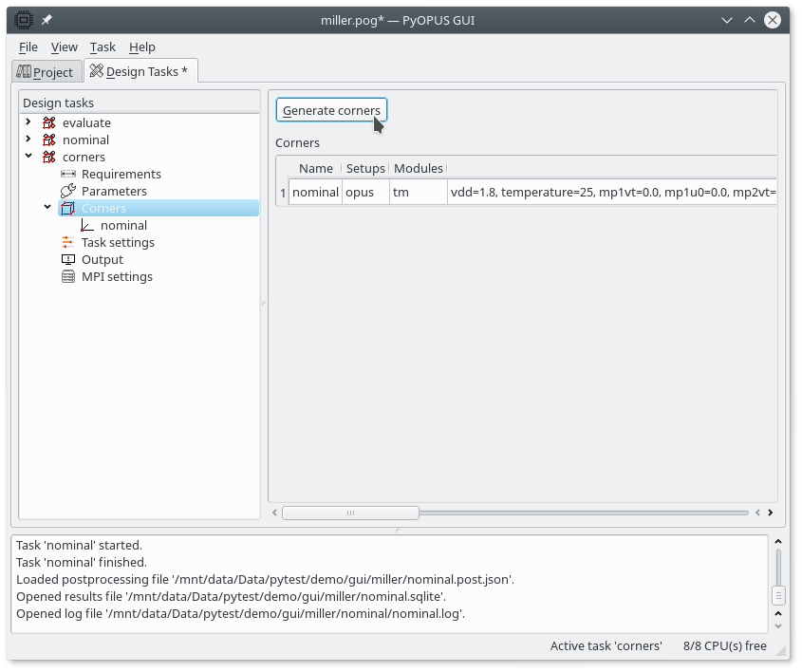Open MPI settings stack icon
The width and height of the screenshot is (802, 672).
coord(68,276)
